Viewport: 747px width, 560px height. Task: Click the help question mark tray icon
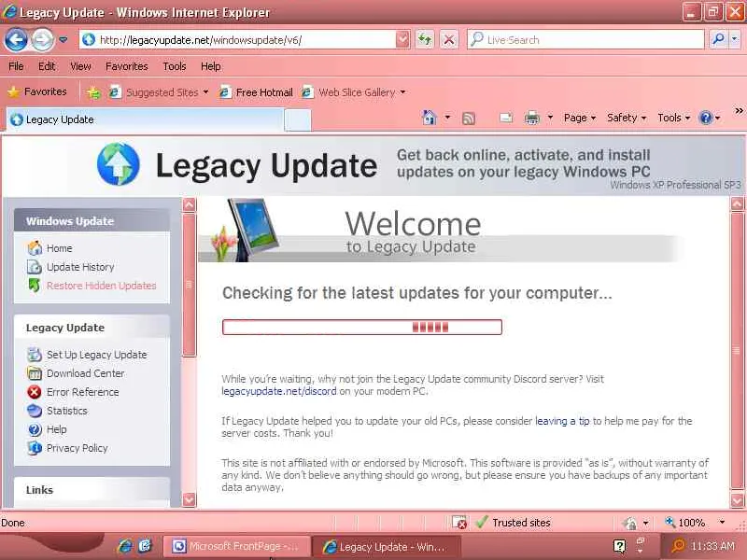(x=619, y=546)
